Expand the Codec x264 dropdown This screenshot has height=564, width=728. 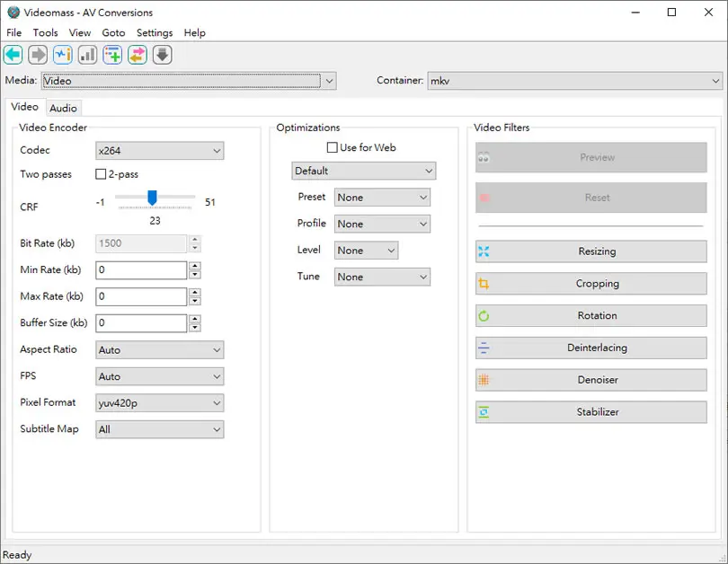pos(160,151)
